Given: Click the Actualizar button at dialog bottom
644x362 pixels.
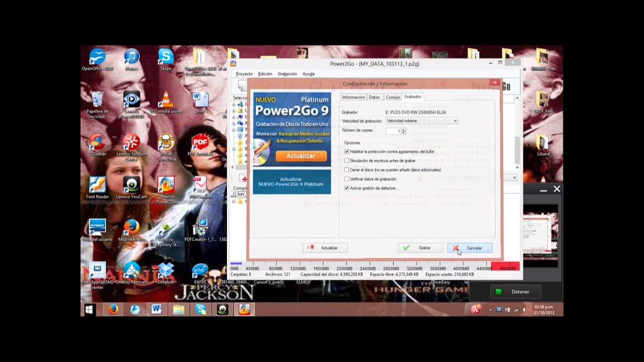Looking at the screenshot, I should (325, 248).
